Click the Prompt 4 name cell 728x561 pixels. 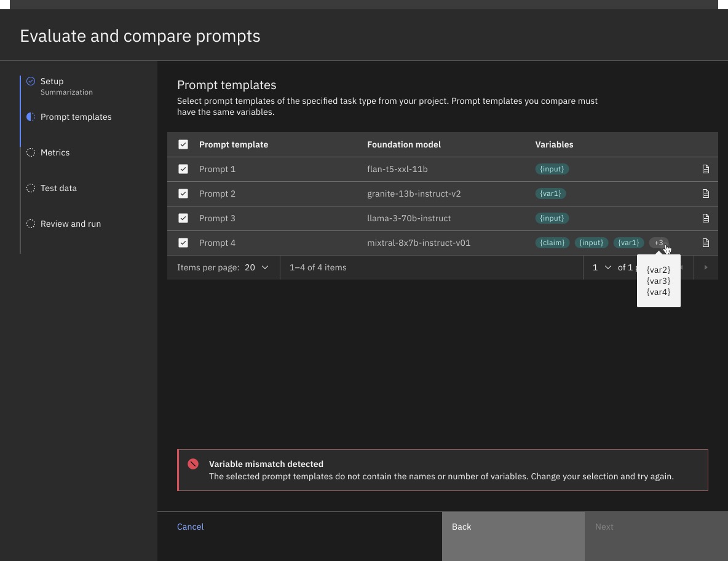coord(217,243)
